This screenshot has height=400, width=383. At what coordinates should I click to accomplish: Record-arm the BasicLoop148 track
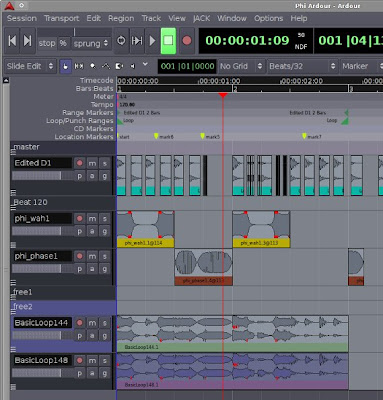[79, 360]
